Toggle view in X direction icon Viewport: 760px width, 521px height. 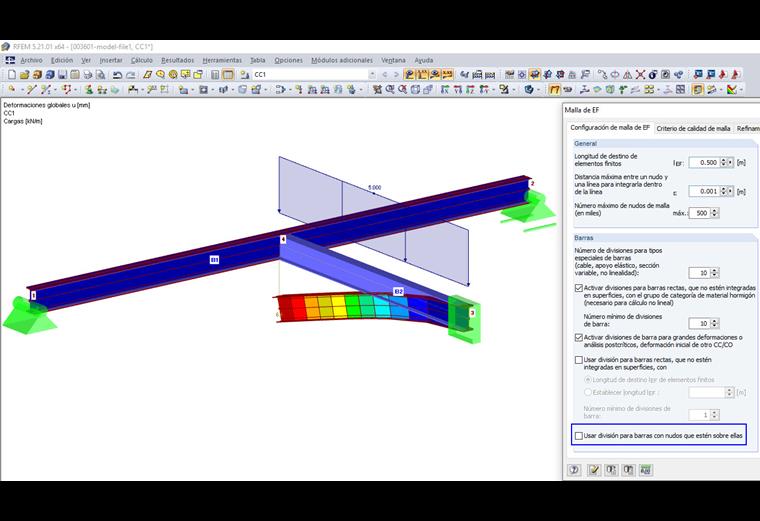point(445,89)
